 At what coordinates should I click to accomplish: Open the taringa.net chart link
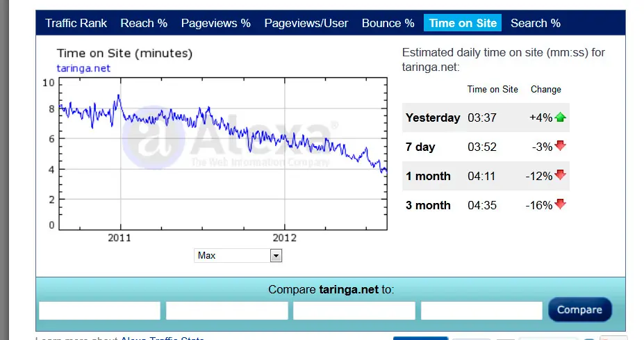tap(83, 68)
